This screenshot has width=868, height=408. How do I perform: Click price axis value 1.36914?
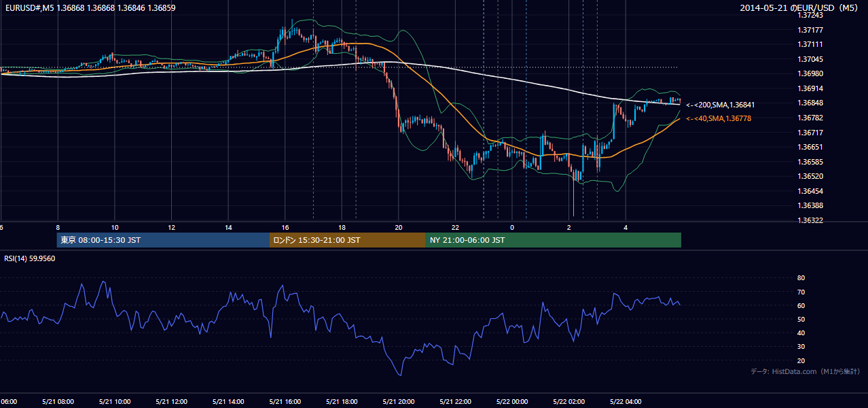pyautogui.click(x=810, y=88)
